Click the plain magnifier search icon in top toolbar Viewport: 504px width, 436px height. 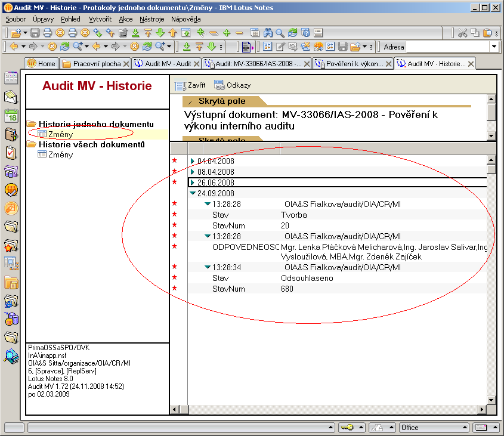pyautogui.click(x=280, y=33)
